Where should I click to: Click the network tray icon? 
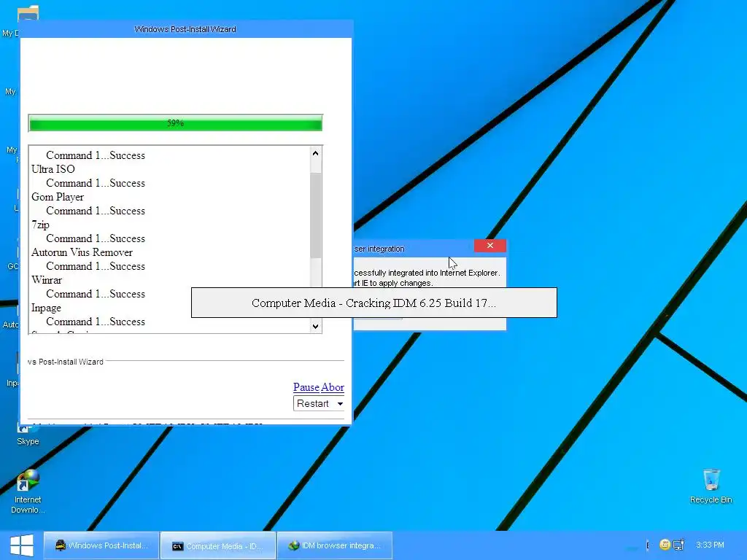point(678,545)
